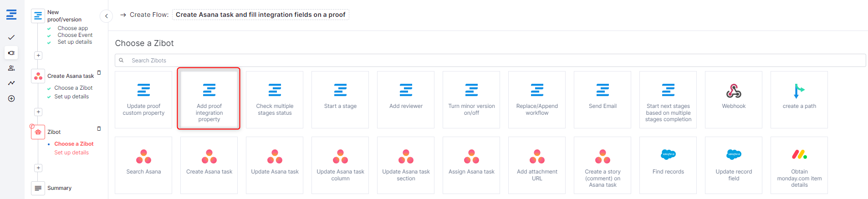Add a step below Create Asana task
This screenshot has height=199, width=868.
pos(38,112)
